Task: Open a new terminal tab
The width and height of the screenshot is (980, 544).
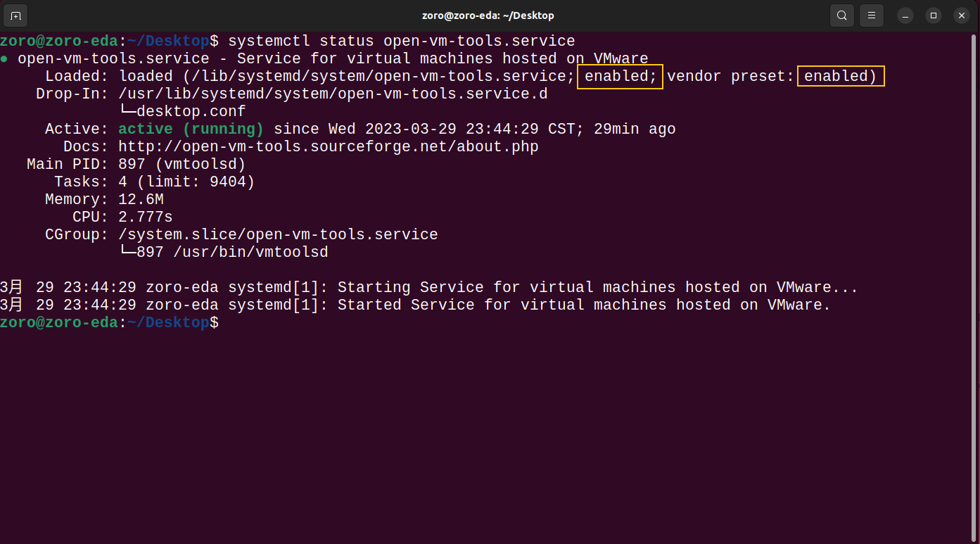Action: point(15,15)
